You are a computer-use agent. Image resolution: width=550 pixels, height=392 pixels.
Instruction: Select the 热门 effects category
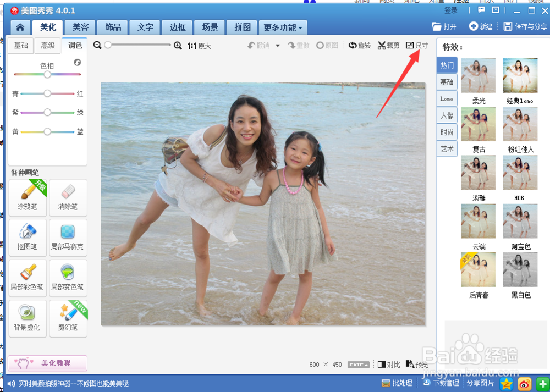click(x=447, y=65)
